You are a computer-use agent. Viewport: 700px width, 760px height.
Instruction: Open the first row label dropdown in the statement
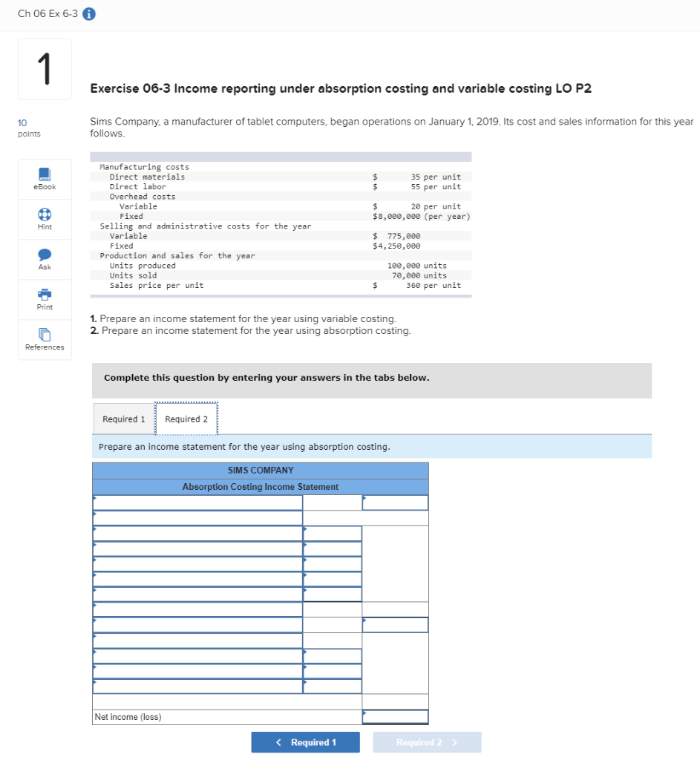[197, 502]
